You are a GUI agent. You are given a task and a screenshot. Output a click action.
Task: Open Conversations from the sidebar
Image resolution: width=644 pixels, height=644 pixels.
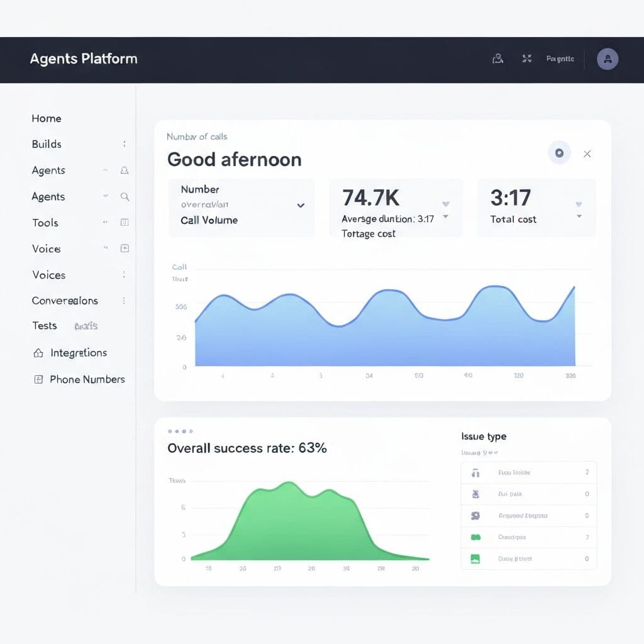point(65,301)
